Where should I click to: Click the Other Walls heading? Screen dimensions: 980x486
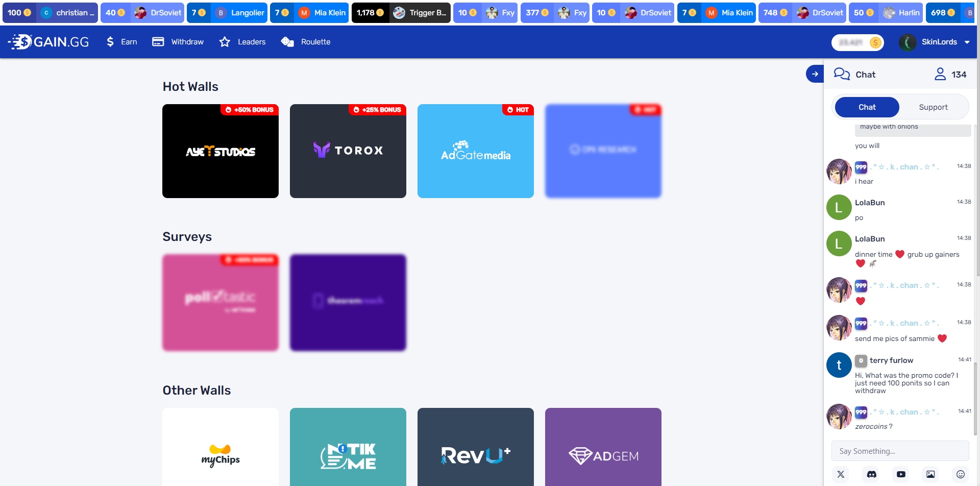[197, 391]
